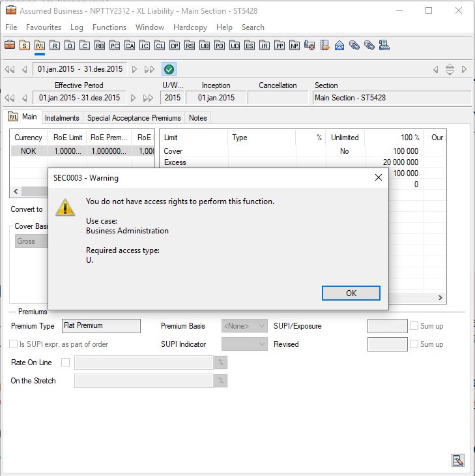Image resolution: width=475 pixels, height=476 pixels.
Task: Select the CA folder toolbar icon
Action: [130, 46]
